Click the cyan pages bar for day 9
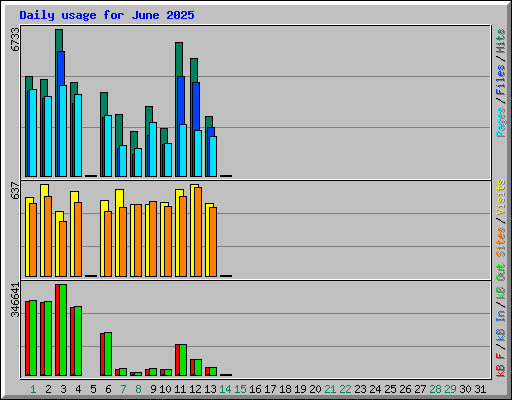 tap(153, 149)
